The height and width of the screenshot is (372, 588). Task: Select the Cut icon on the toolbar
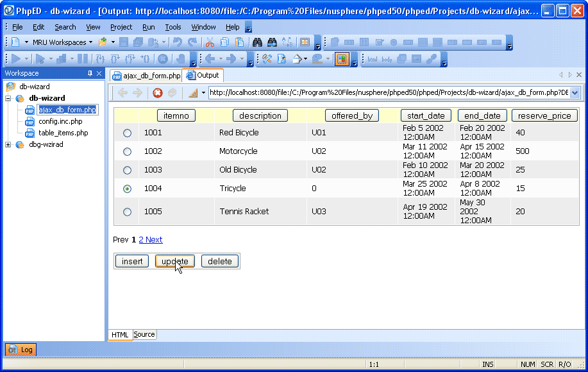(209, 42)
